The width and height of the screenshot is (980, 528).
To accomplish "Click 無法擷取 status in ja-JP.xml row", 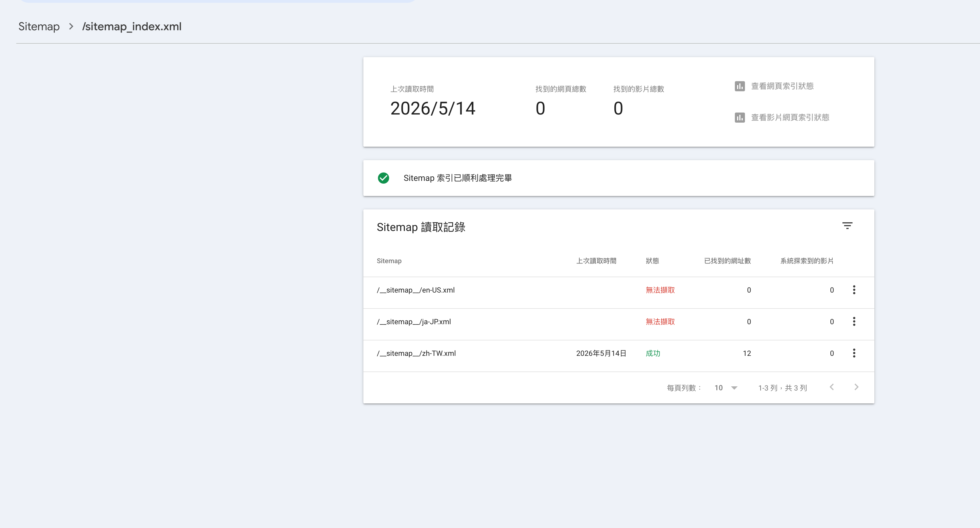I will (x=660, y=322).
